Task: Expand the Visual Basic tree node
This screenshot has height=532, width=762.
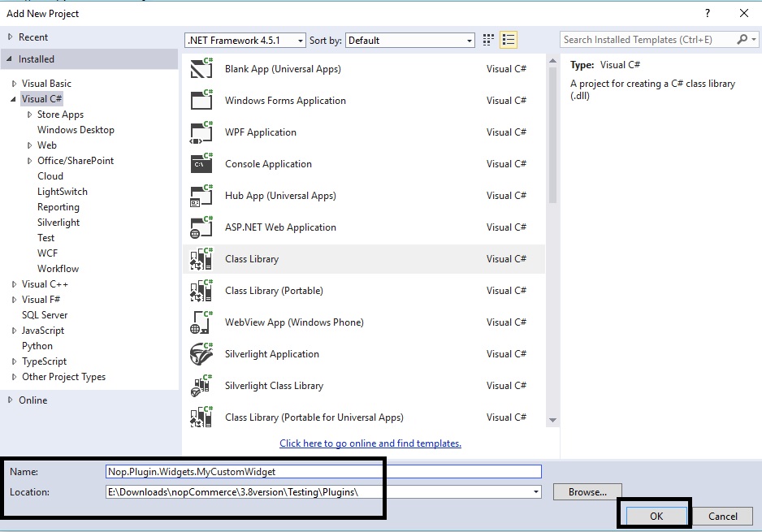Action: 14,84
